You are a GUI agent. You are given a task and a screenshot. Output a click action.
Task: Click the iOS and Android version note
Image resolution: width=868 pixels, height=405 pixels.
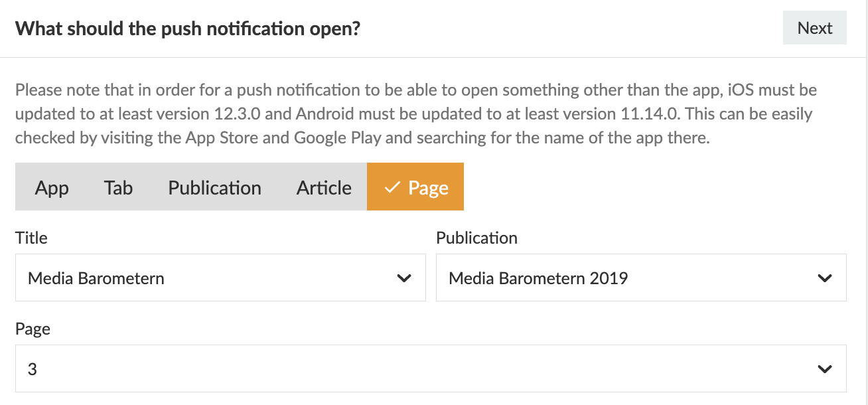tap(415, 114)
